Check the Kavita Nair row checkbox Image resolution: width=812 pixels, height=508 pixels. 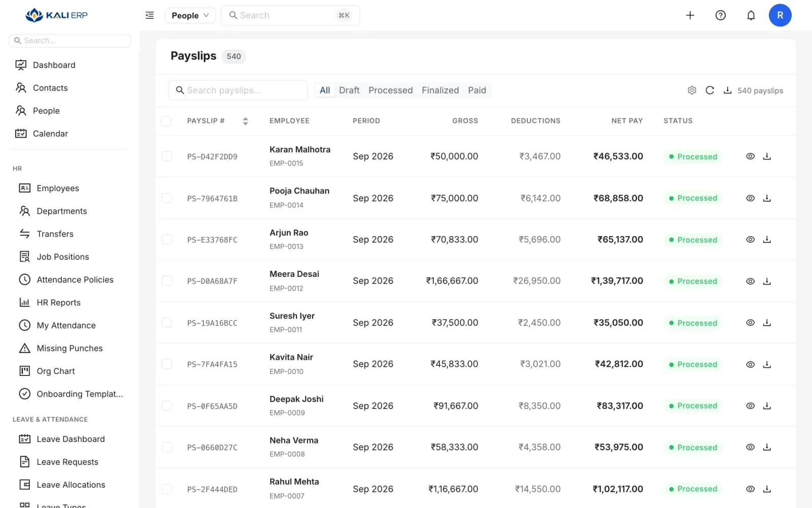tap(166, 364)
